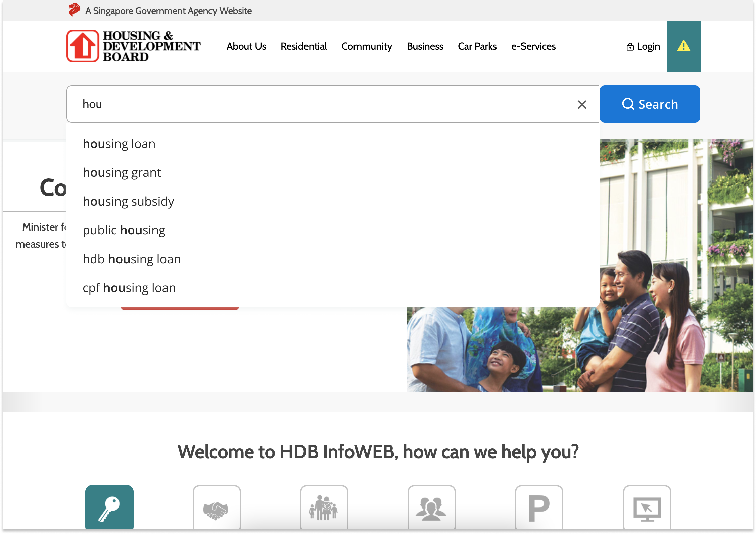Expand the Residential navigation menu
The width and height of the screenshot is (756, 534).
tap(303, 46)
